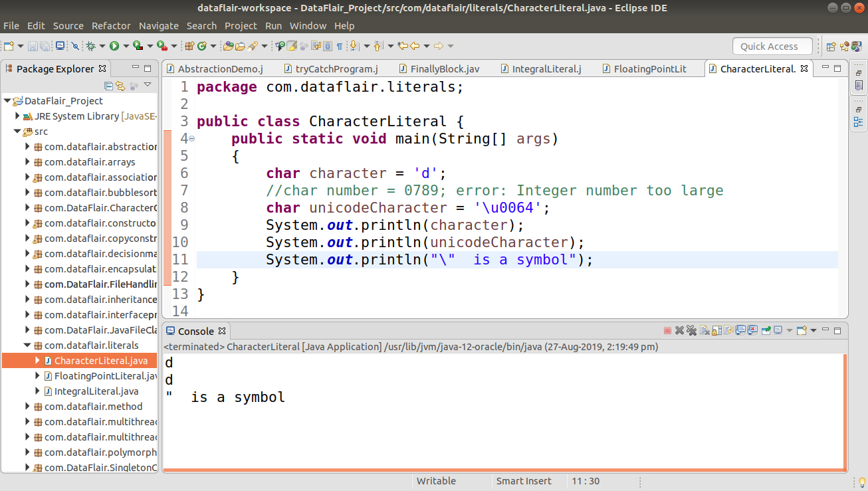Remove all terminated launches from Console
Screen dimensions: 868x491
pyautogui.click(x=691, y=329)
